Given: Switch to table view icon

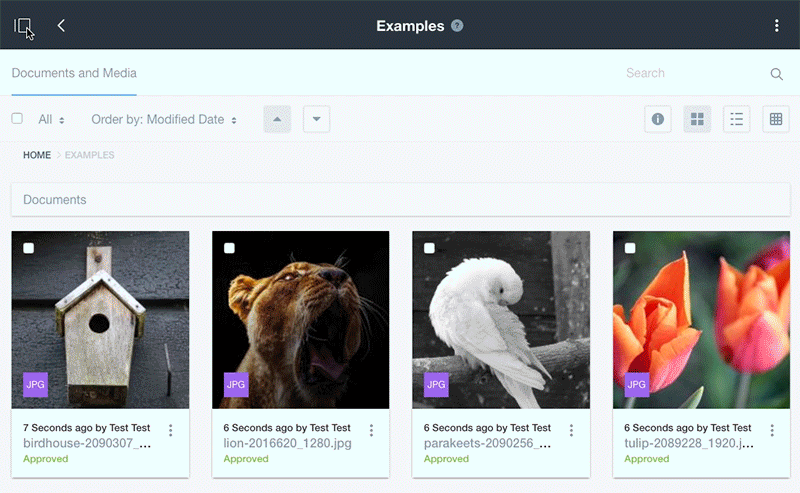Looking at the screenshot, I should [x=776, y=119].
